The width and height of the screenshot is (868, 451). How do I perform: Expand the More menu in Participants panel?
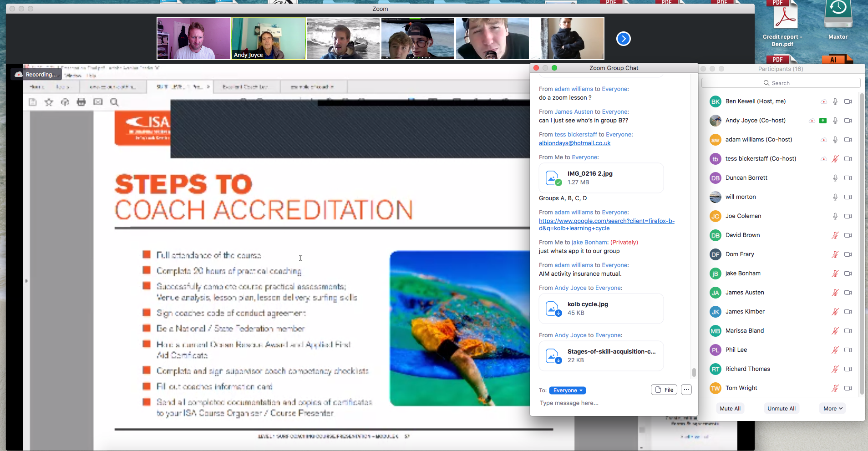[x=832, y=409]
